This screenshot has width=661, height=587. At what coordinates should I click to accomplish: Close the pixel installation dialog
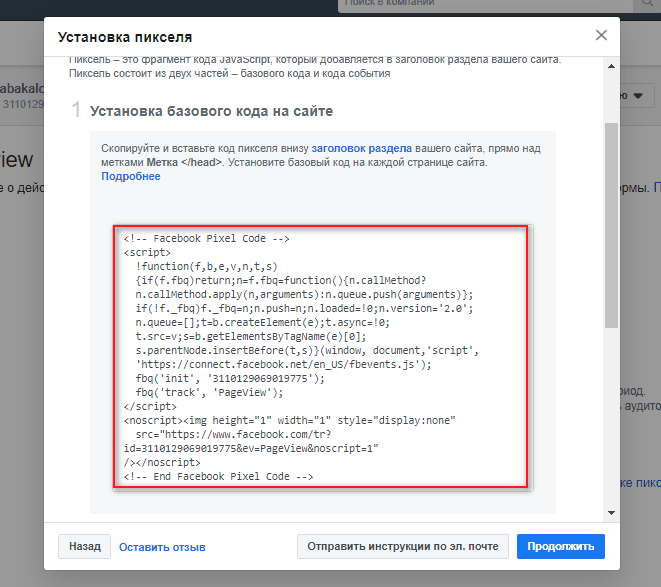[601, 35]
